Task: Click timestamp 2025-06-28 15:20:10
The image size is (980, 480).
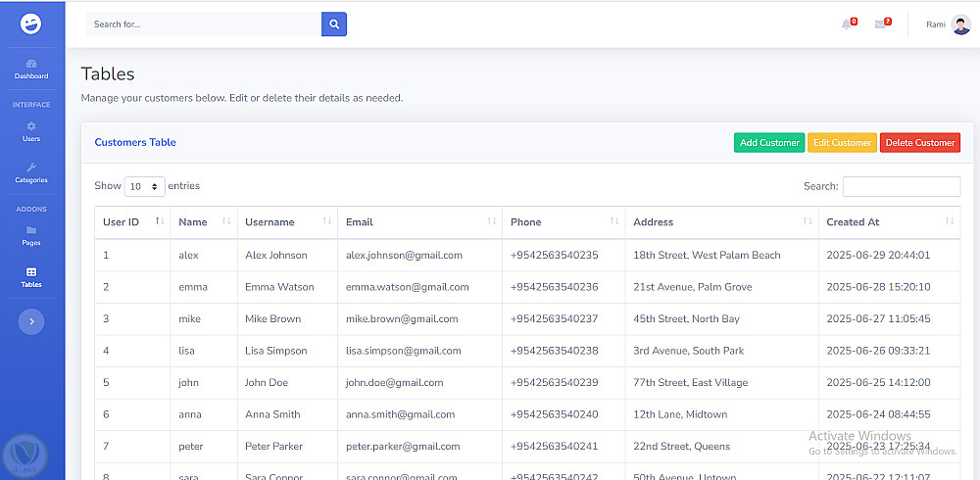Action: [878, 287]
